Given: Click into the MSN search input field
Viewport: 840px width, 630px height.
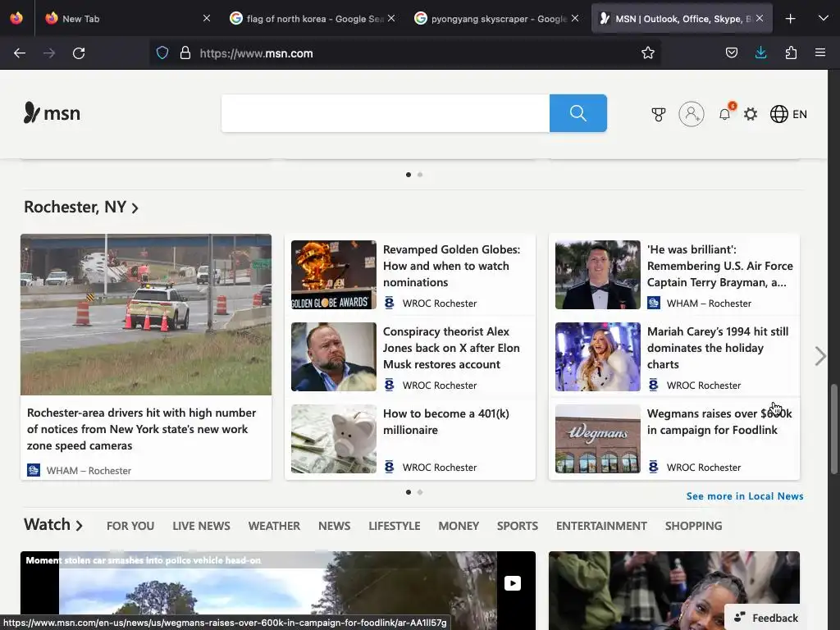Looking at the screenshot, I should [386, 113].
